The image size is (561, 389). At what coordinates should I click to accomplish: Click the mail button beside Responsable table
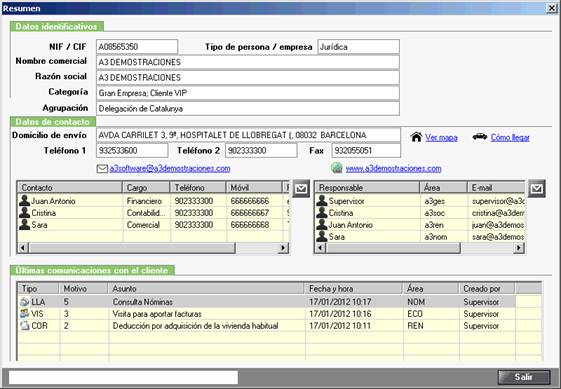(537, 188)
